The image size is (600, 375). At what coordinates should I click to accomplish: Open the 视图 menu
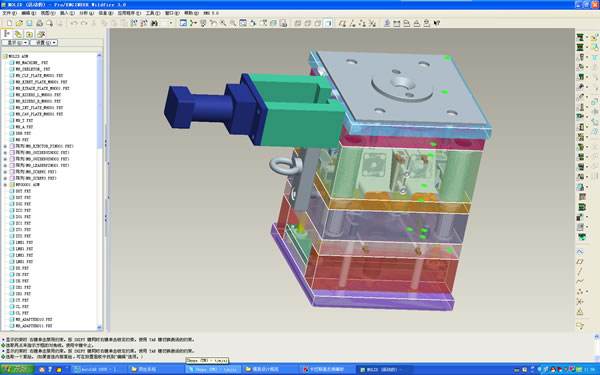[48, 13]
